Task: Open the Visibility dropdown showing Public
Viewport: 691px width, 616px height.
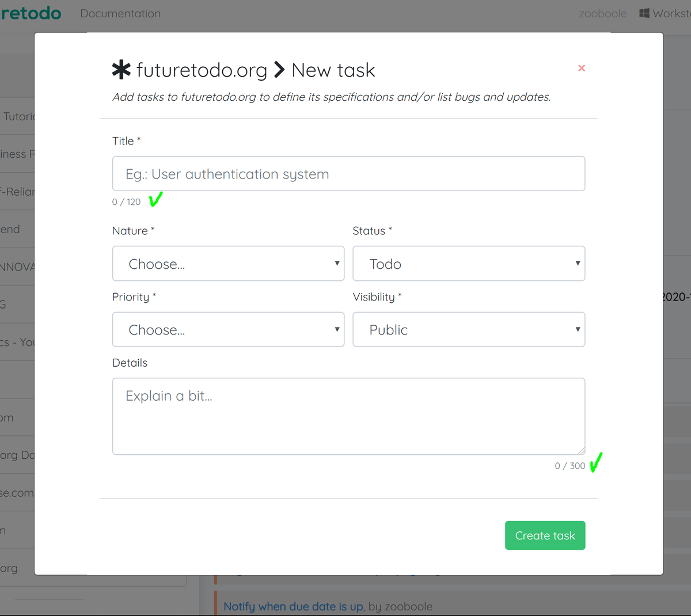Action: tap(469, 329)
